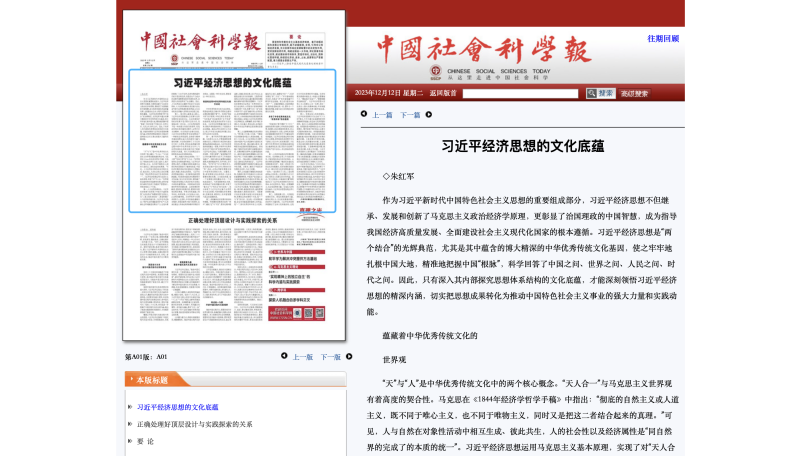Click the left arrow icon before 上一篇

(364, 115)
